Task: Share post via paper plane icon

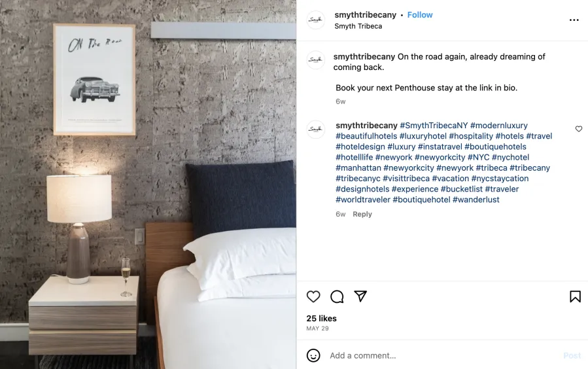Action: click(x=360, y=296)
